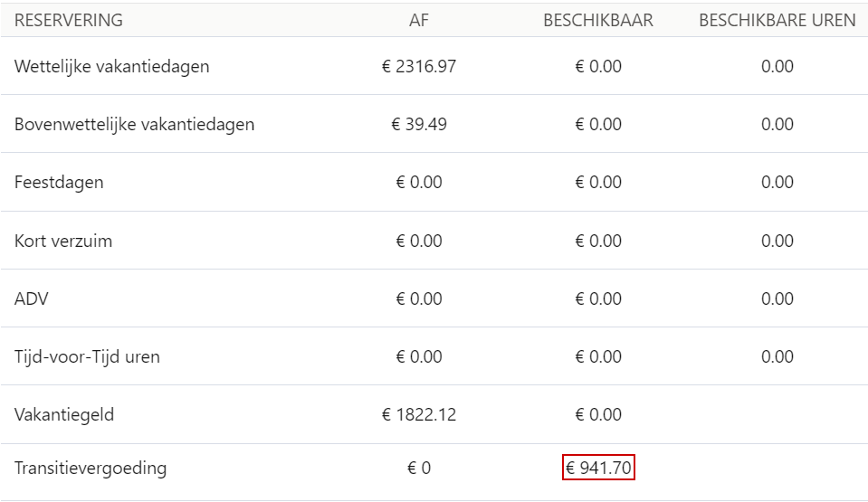
Task: Click the Beschikbaar amount for Vakantiegeld
Action: tap(598, 414)
